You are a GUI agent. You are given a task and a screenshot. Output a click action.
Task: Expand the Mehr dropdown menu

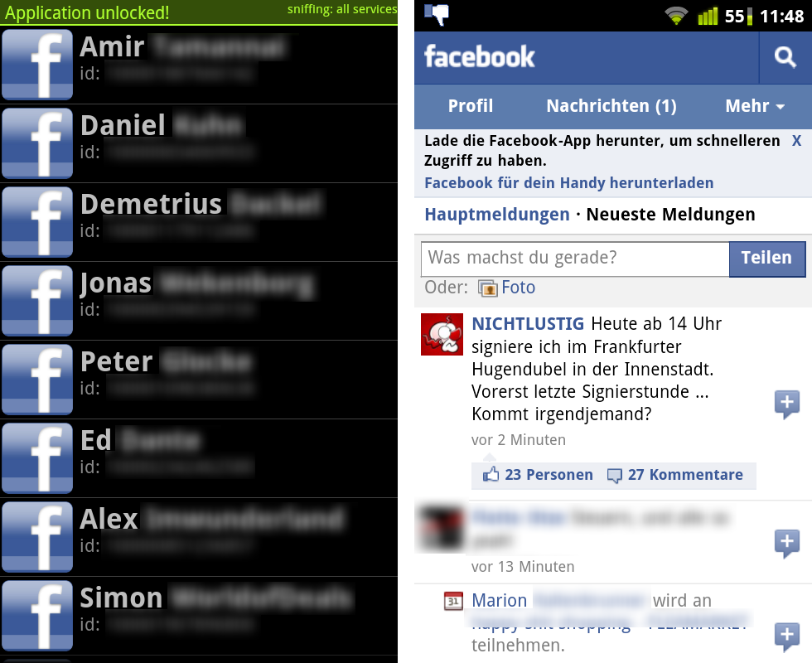coord(755,106)
